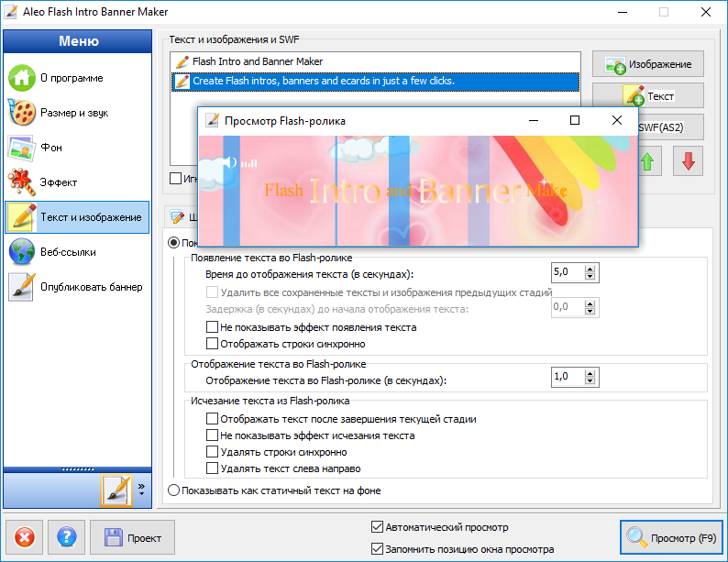Open Веб-ссылки globe icon
The height and width of the screenshot is (562, 728).
(22, 251)
